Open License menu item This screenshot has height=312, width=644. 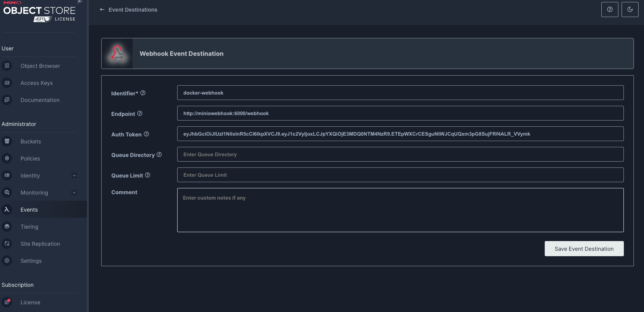pyautogui.click(x=30, y=302)
